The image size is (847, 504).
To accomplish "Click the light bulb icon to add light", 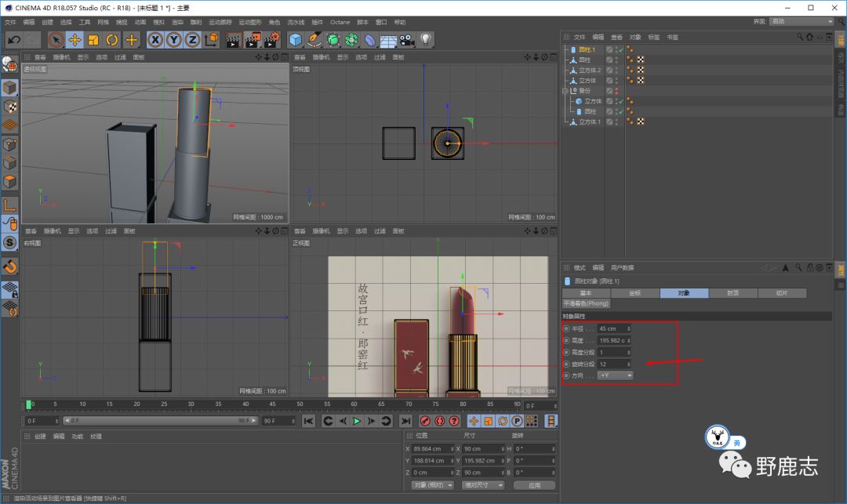I will click(426, 39).
